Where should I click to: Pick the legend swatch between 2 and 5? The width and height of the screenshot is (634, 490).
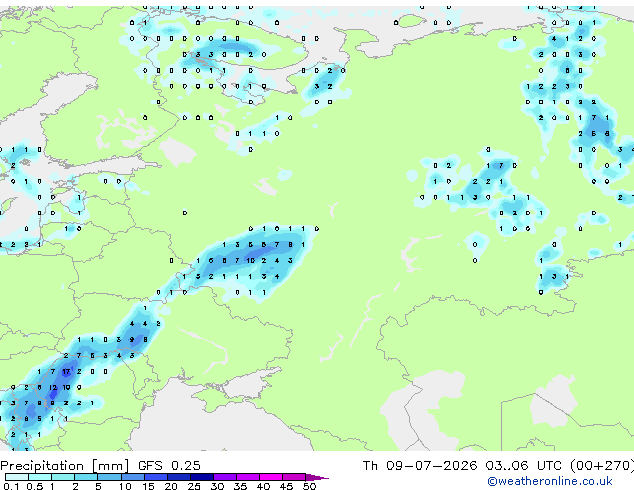[86, 477]
